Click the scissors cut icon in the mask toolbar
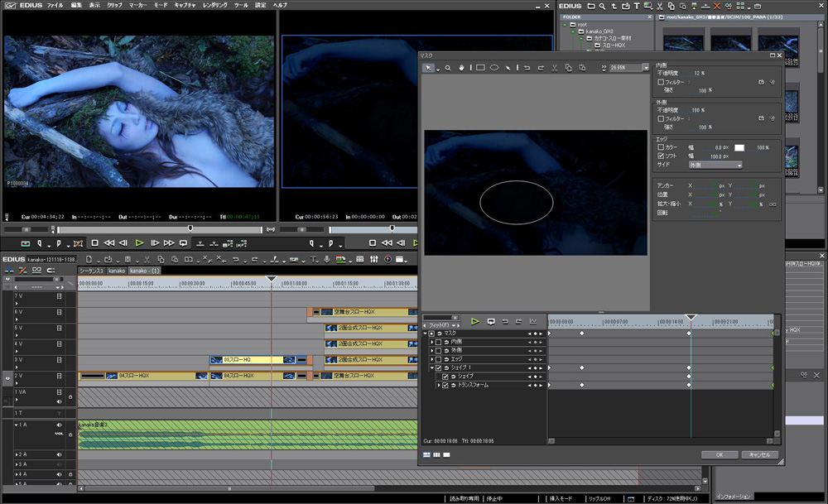This screenshot has height=504, width=828. (555, 68)
